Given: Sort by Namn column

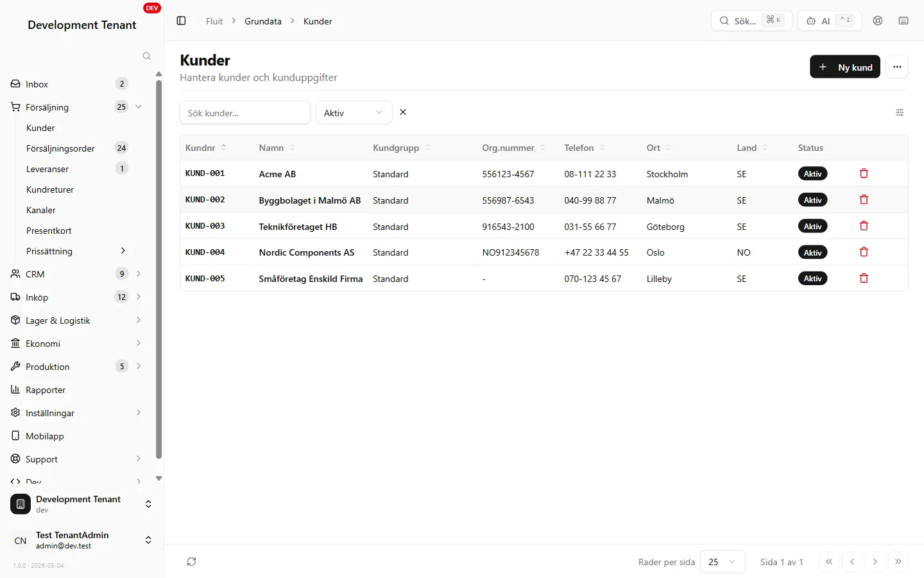Looking at the screenshot, I should tap(277, 148).
